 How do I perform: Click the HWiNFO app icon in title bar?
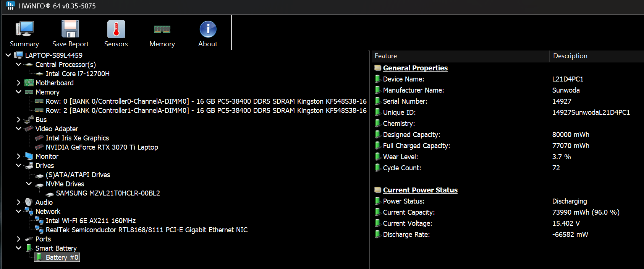(10, 6)
